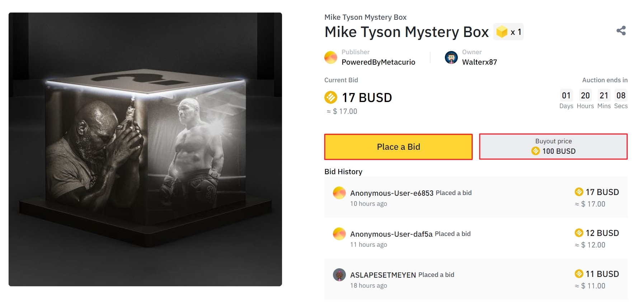This screenshot has width=644, height=306.
Task: Select the 17 BUSD bid history entry
Action: (x=476, y=197)
